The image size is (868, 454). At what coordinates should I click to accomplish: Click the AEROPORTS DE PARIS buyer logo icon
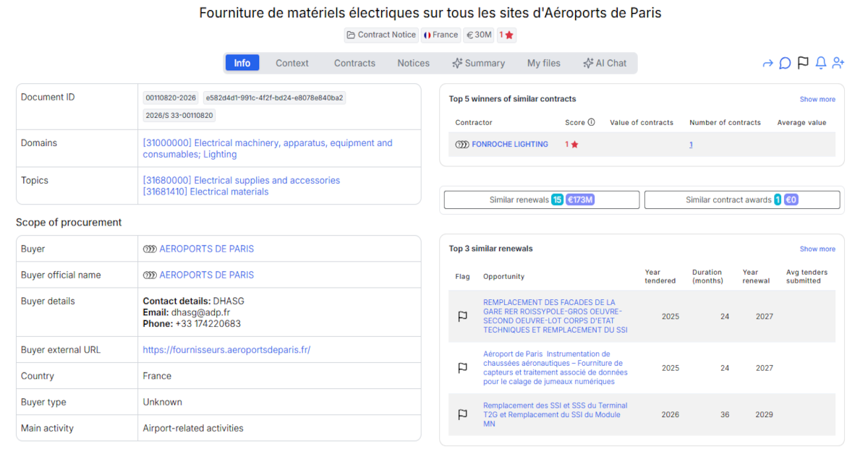coord(150,248)
